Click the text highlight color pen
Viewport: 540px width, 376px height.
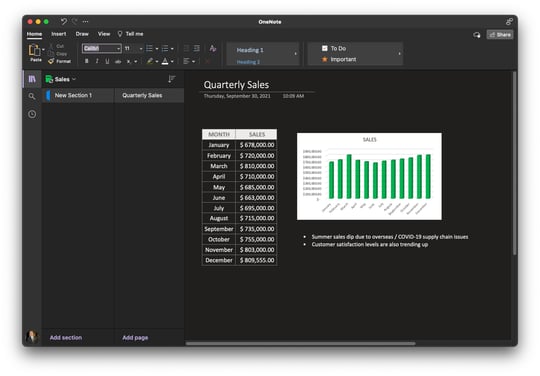coord(149,61)
